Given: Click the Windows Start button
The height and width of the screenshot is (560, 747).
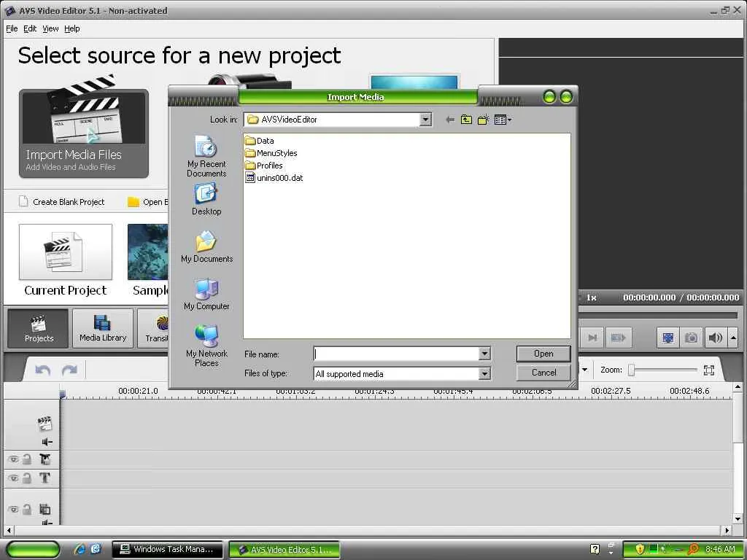Looking at the screenshot, I should coord(33,549).
